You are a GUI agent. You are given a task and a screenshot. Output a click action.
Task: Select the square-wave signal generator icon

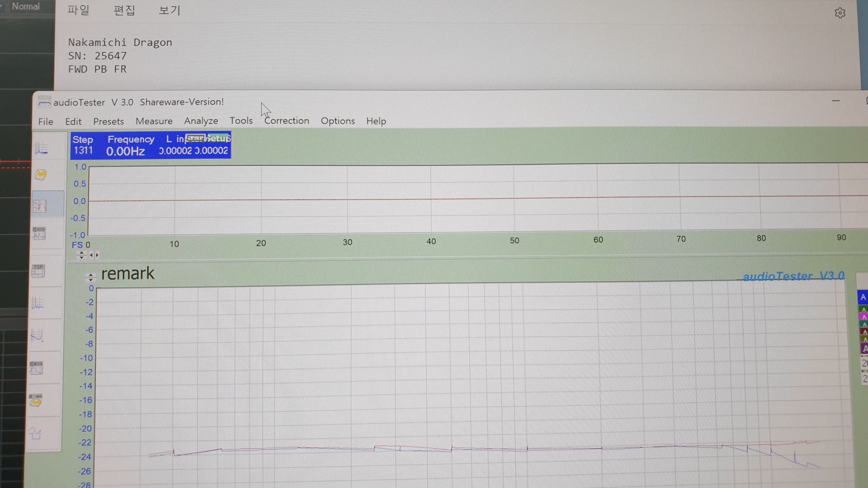35,433
